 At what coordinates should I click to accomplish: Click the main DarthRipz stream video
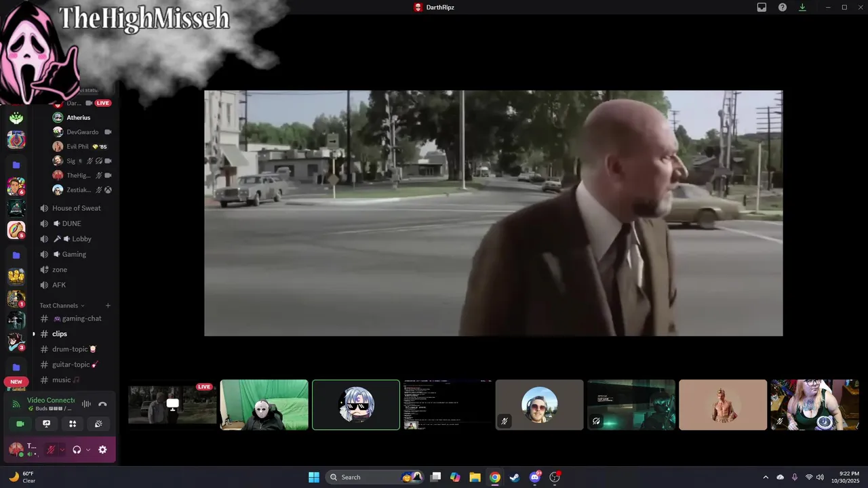[493, 213]
